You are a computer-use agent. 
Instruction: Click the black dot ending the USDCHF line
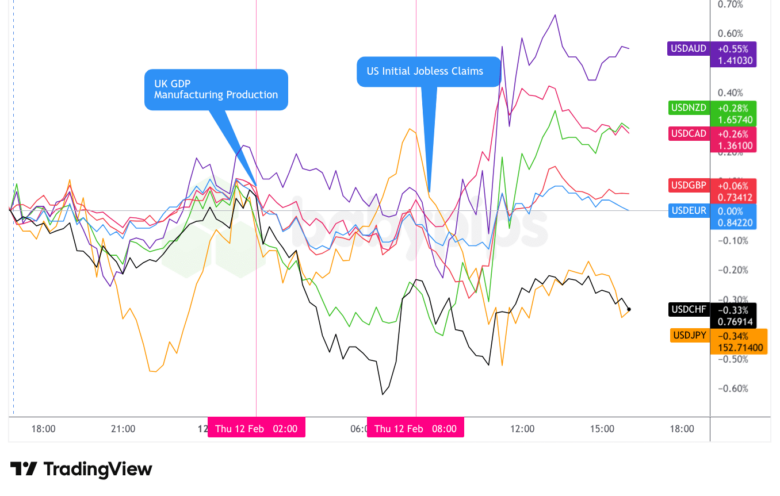[628, 308]
